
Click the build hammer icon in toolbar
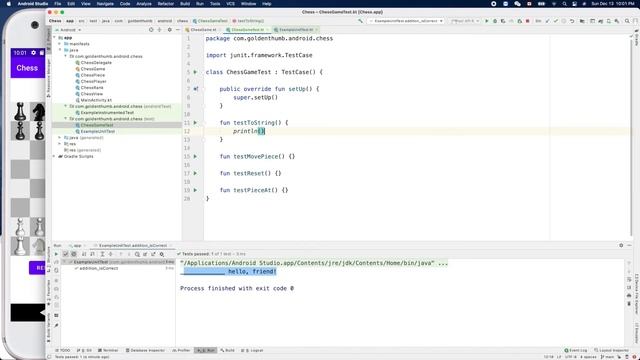point(360,21)
